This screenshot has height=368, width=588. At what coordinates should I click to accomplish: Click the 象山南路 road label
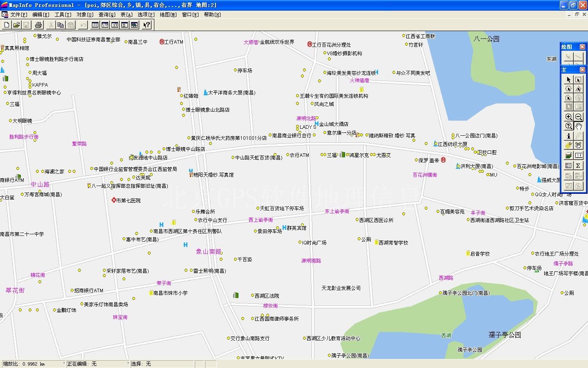(209, 251)
